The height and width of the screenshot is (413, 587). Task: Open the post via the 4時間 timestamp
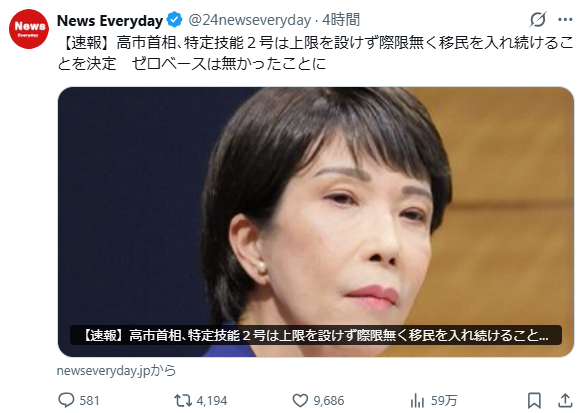341,20
